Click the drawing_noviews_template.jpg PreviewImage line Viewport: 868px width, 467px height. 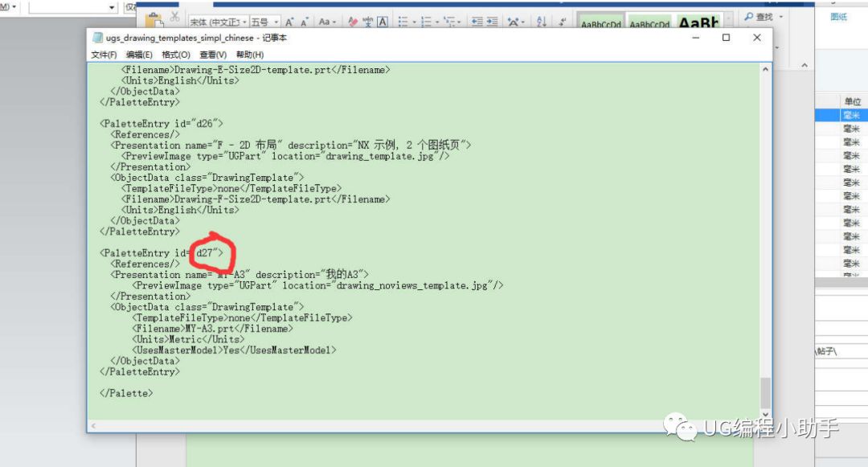coord(317,285)
